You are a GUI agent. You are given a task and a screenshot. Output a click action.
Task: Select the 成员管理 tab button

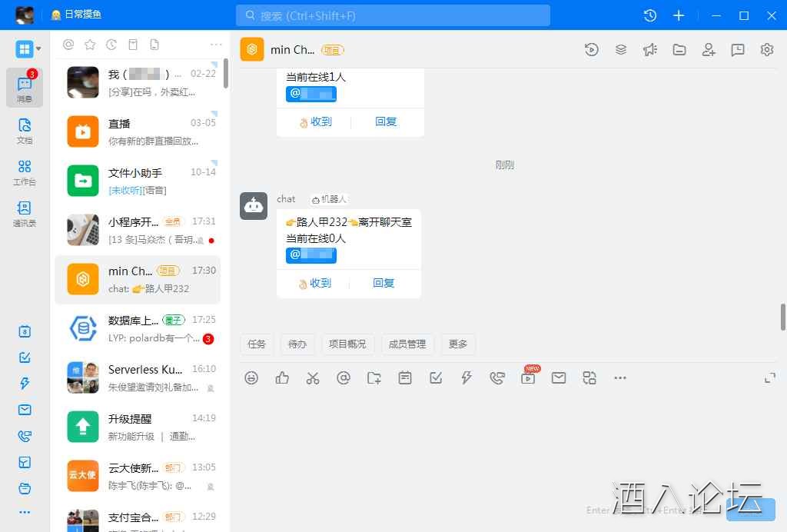coord(407,344)
